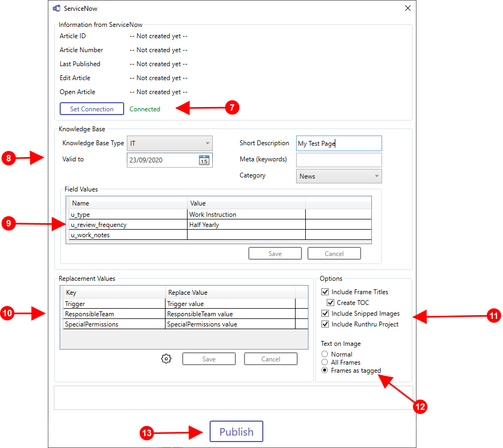Image resolution: width=503 pixels, height=448 pixels.
Task: Click the Set Connection button
Action: [x=92, y=109]
